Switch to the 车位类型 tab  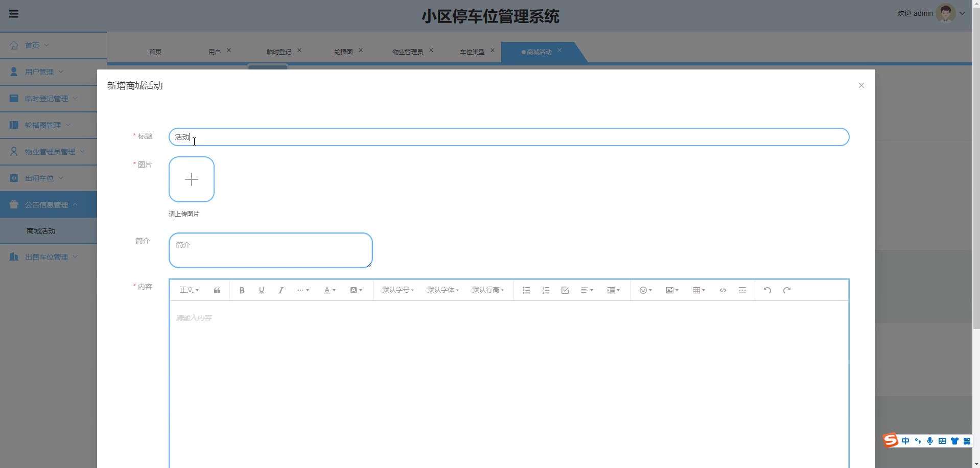[x=472, y=52]
